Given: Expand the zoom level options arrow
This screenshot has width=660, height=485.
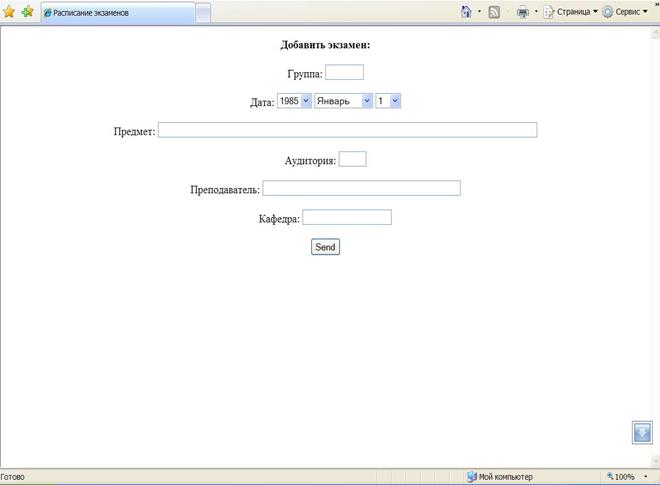Looking at the screenshot, I should pos(646,477).
